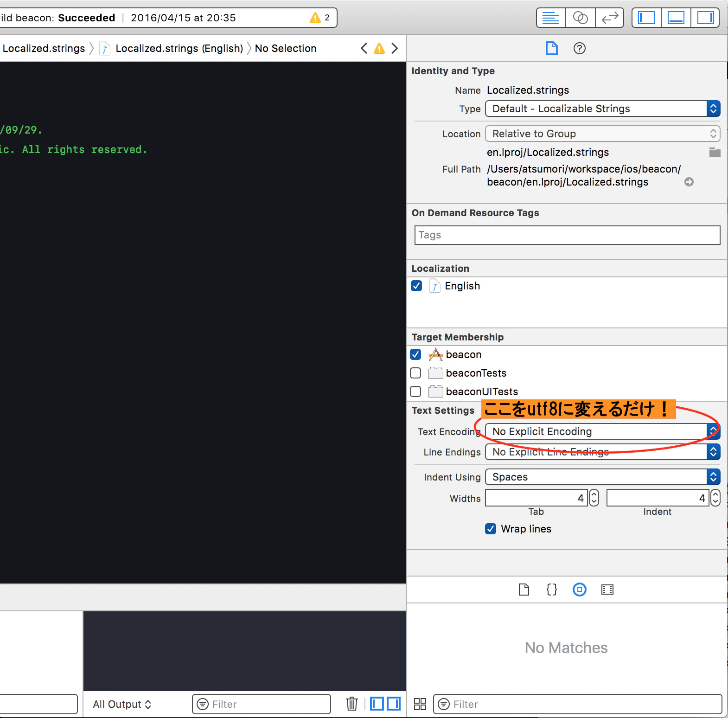Click the build status Succeeded text

[x=87, y=18]
